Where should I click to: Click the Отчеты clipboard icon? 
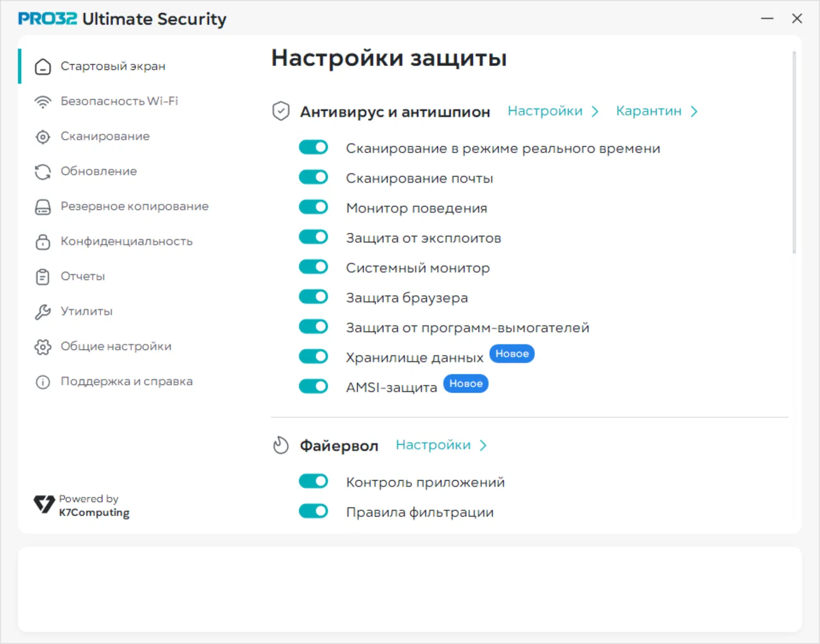[43, 277]
